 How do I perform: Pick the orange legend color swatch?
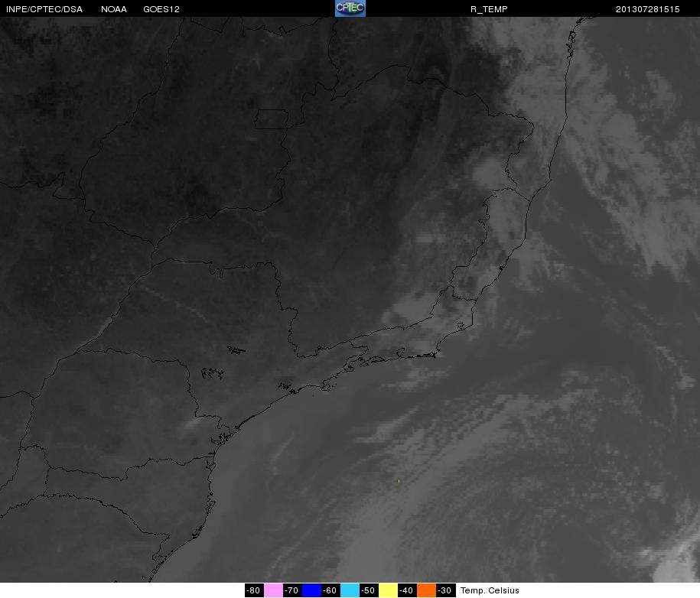click(x=426, y=590)
